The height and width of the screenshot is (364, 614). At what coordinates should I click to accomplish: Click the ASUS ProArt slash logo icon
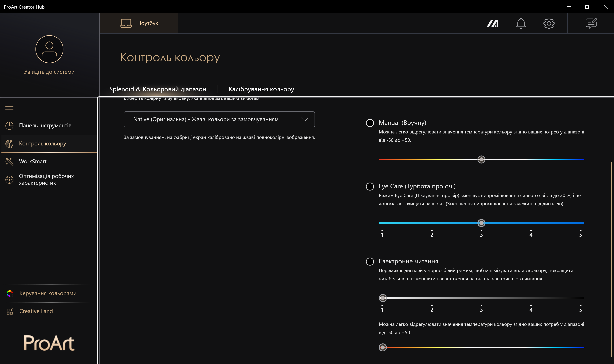point(492,23)
